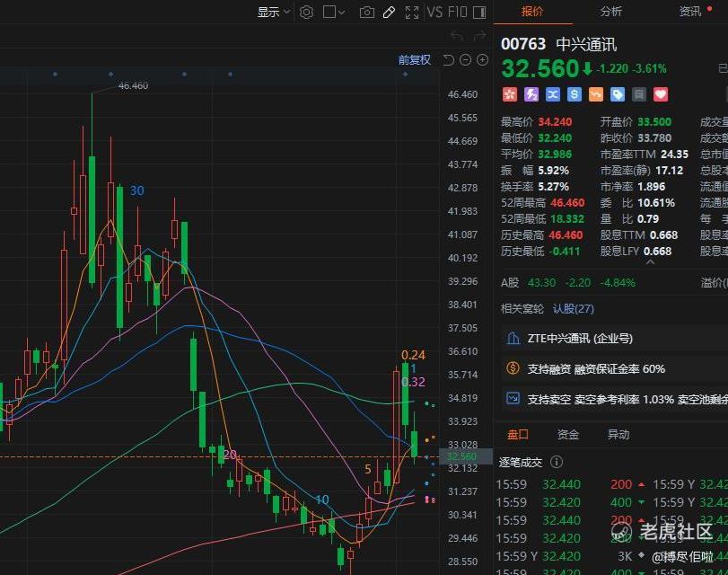Select the 资金 capital flow tab
The image size is (728, 575).
pyautogui.click(x=568, y=435)
